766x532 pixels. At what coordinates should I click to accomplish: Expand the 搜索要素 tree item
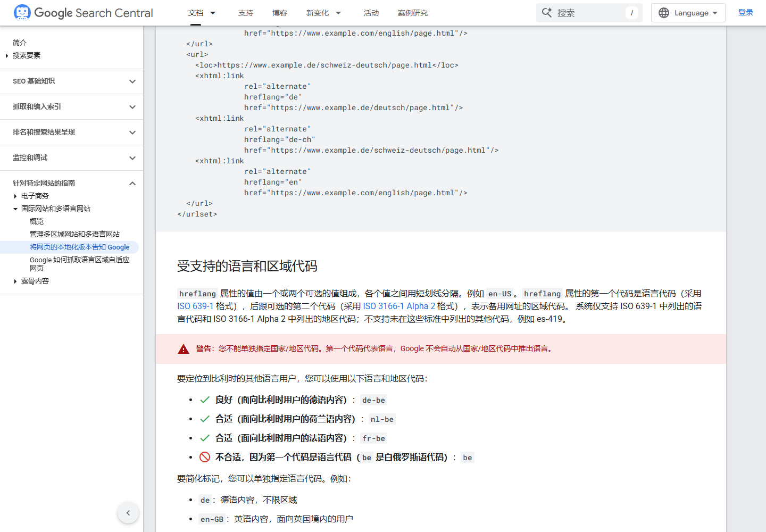pos(6,55)
